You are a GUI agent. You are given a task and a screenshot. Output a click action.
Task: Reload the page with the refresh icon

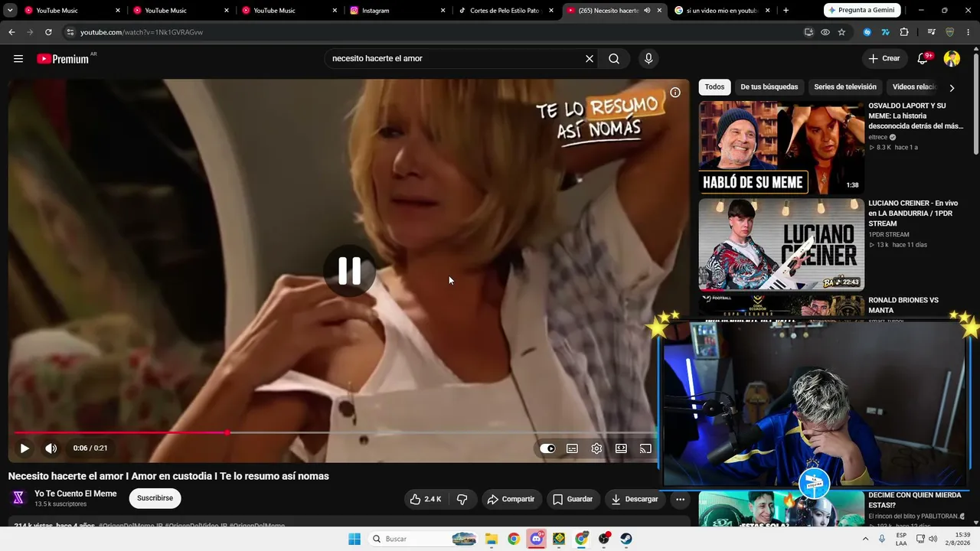[48, 32]
